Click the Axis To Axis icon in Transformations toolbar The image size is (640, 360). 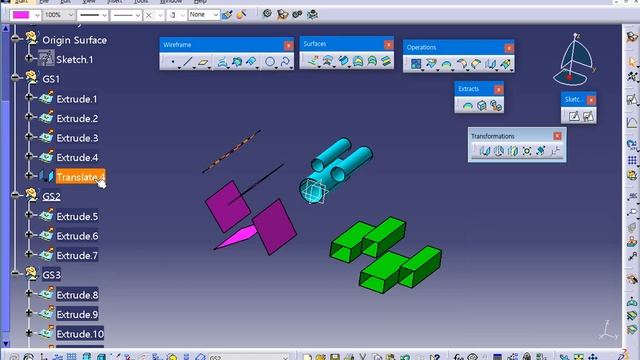(x=555, y=151)
